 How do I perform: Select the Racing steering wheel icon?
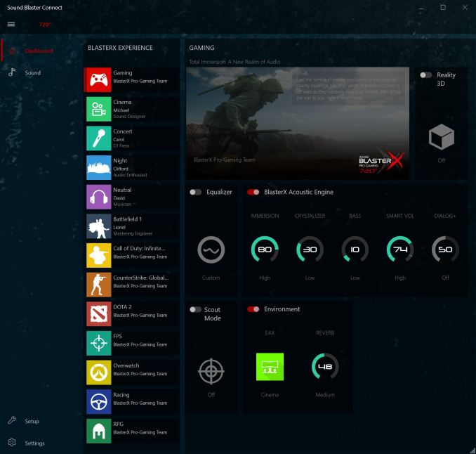(99, 402)
